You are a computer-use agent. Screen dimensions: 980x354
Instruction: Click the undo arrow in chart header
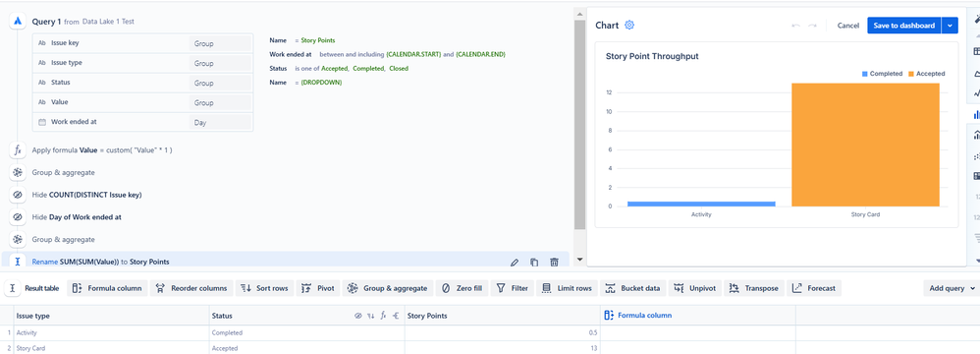[x=795, y=26]
